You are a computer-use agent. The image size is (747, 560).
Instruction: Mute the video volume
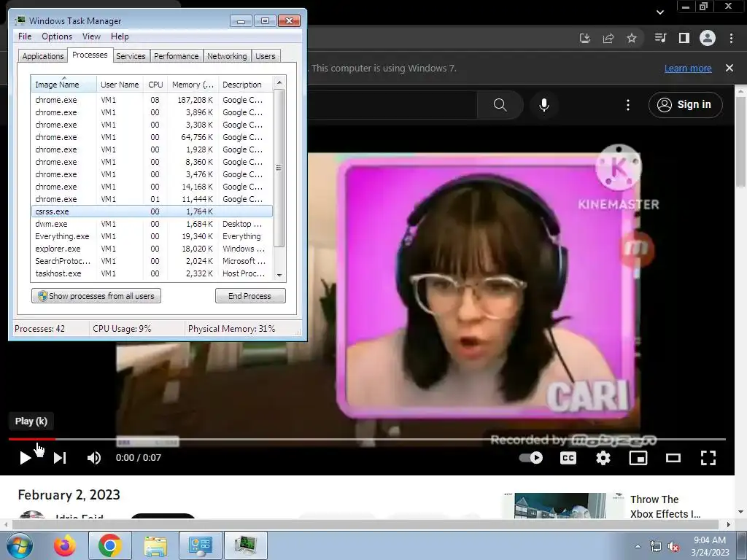(94, 458)
